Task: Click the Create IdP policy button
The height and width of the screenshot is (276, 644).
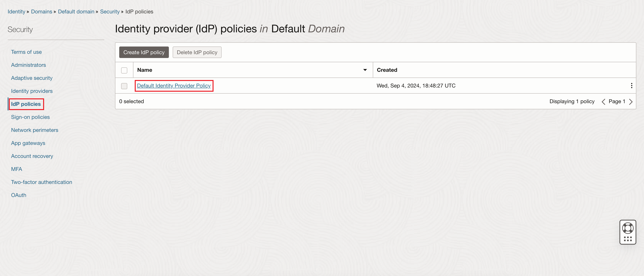Action: pyautogui.click(x=144, y=52)
